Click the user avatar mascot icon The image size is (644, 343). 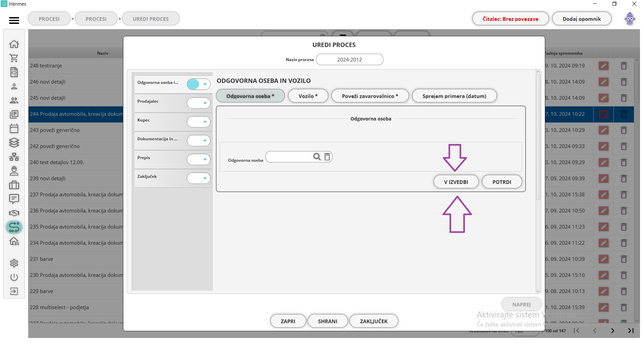(x=630, y=19)
